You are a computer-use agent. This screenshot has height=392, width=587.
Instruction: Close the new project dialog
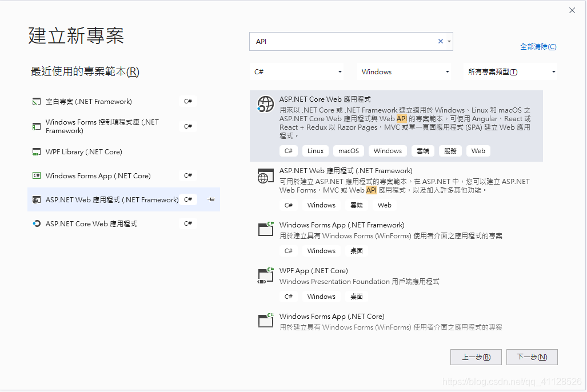572,10
